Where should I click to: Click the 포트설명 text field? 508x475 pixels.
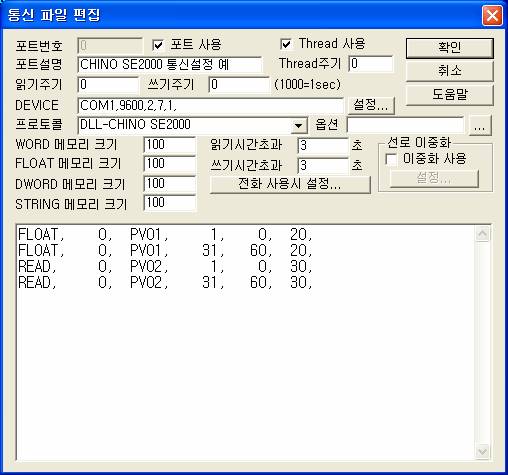tap(170, 64)
